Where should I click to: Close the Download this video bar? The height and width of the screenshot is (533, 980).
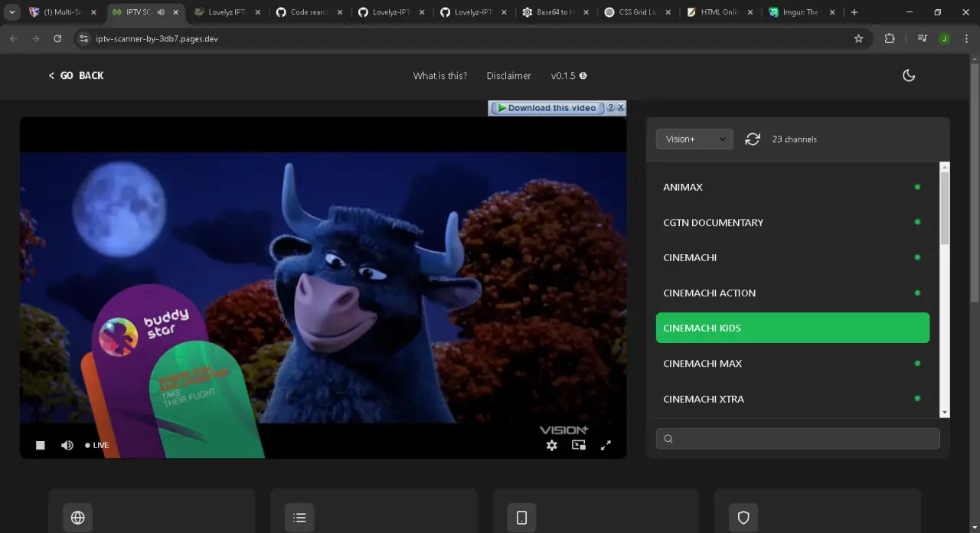click(621, 108)
